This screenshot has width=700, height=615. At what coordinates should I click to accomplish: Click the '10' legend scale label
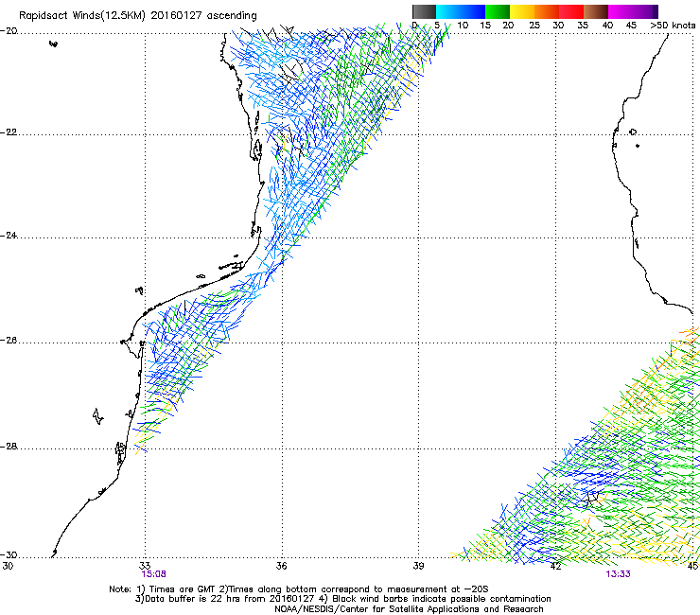(463, 26)
